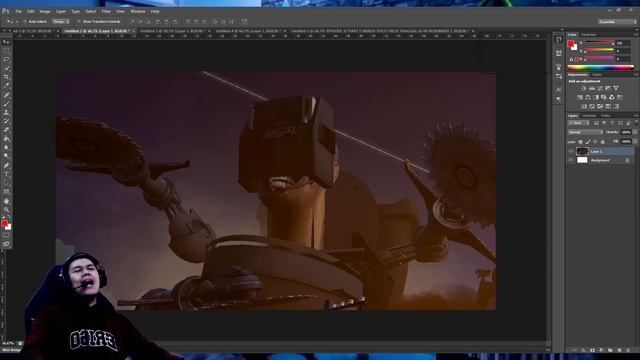Open the blend mode Normal dropdown
Screen dimensions: 640x360
coord(585,132)
